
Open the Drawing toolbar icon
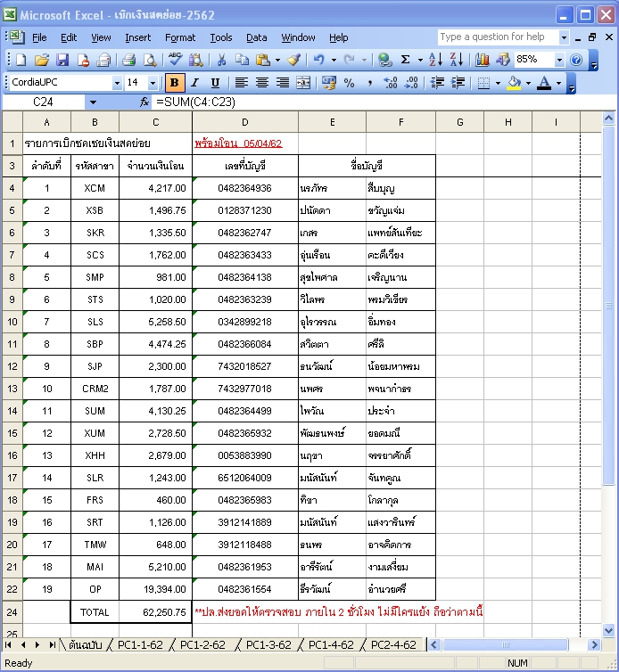point(503,60)
